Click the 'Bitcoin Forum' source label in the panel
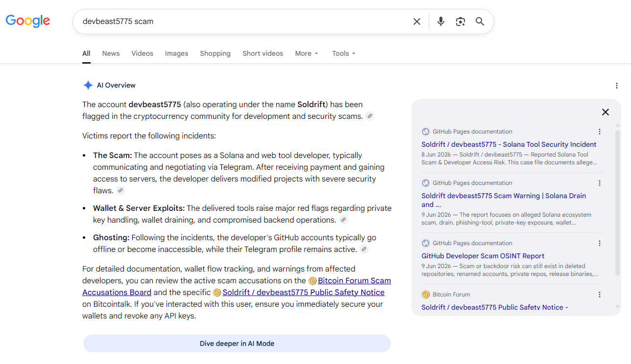631x364 pixels. (x=451, y=295)
